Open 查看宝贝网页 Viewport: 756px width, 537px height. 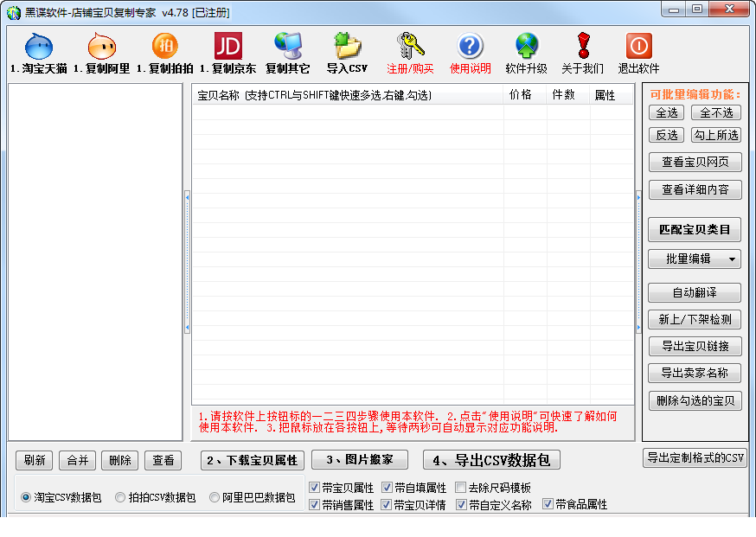695,162
